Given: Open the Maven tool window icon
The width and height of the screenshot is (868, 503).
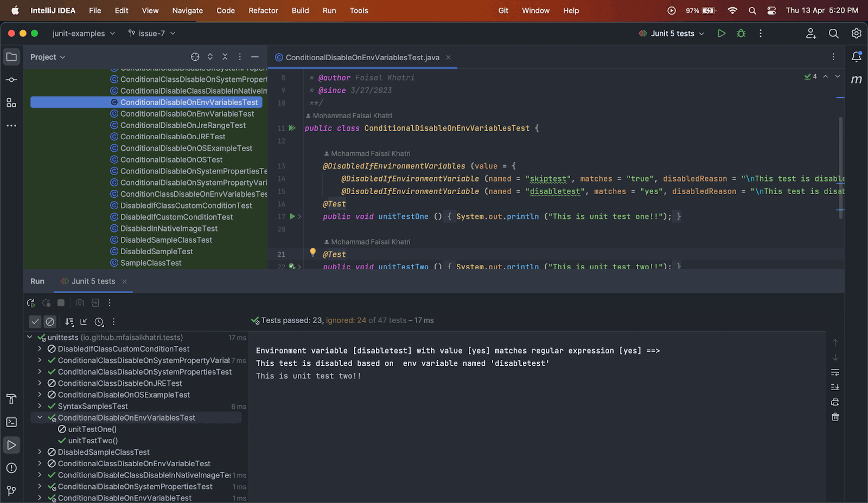Looking at the screenshot, I should pyautogui.click(x=856, y=80).
